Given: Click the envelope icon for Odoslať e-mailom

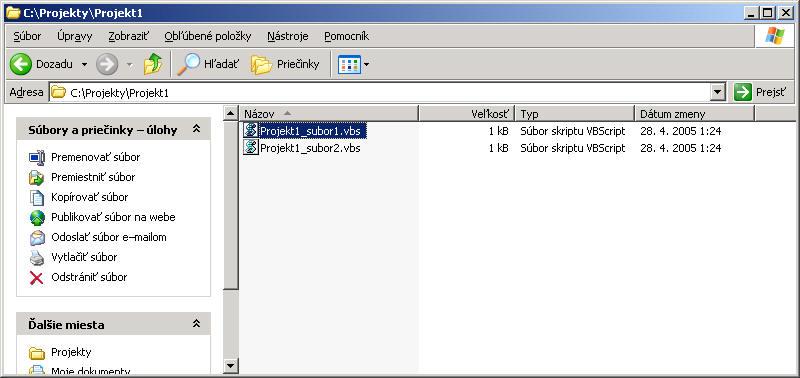Looking at the screenshot, I should [37, 238].
